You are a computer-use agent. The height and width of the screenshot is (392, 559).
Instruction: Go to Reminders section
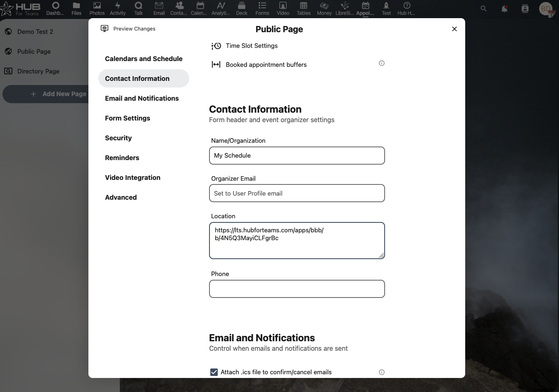point(144,158)
